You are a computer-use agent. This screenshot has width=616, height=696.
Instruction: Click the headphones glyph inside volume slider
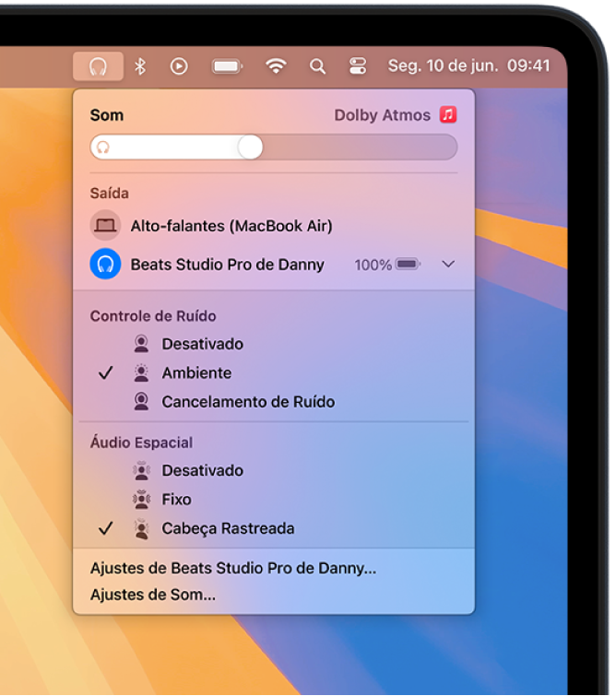(x=103, y=147)
